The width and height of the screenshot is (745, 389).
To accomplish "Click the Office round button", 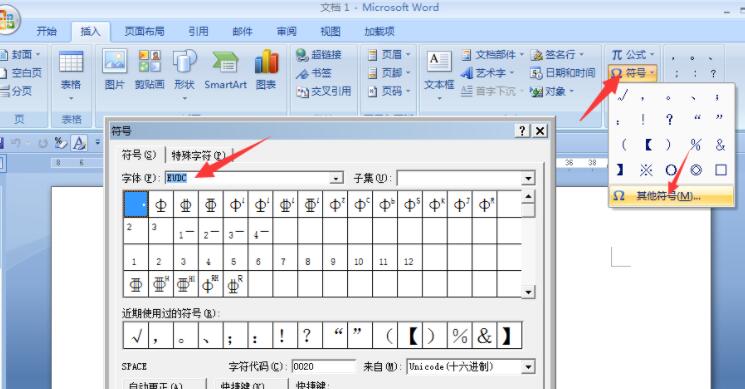I will tap(7, 20).
